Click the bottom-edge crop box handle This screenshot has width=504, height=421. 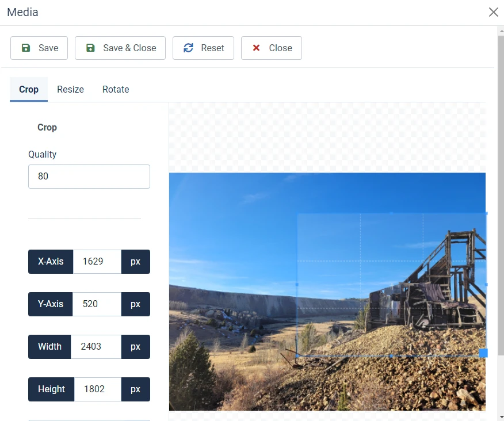pos(391,356)
